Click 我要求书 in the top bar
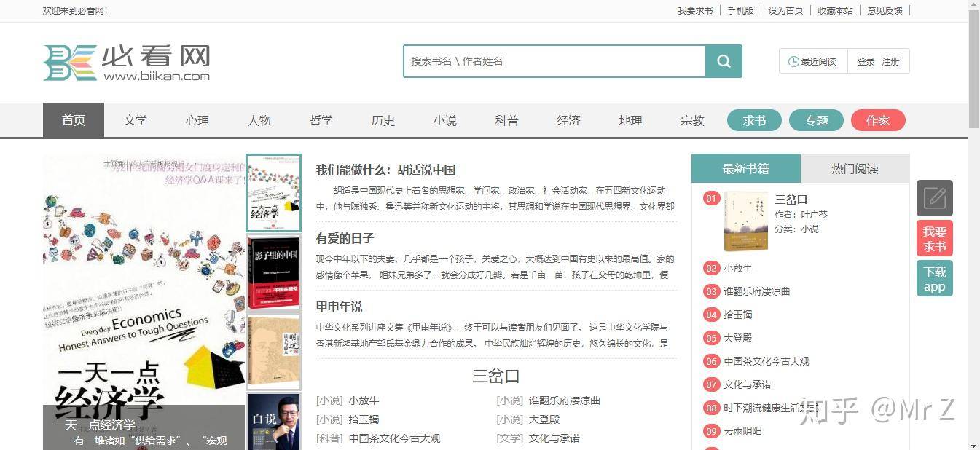Image resolution: width=980 pixels, height=450 pixels. [695, 10]
